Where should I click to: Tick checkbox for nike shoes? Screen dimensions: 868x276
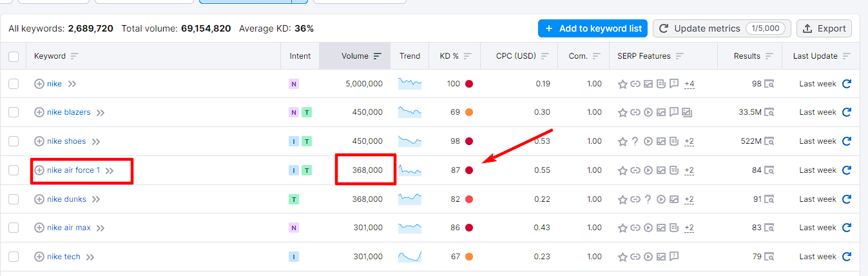(x=14, y=141)
